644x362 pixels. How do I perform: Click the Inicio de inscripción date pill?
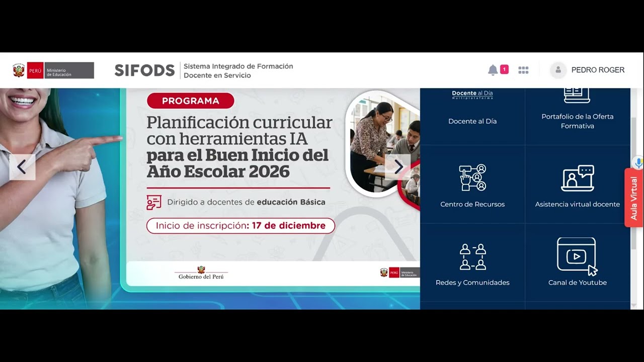[240, 226]
